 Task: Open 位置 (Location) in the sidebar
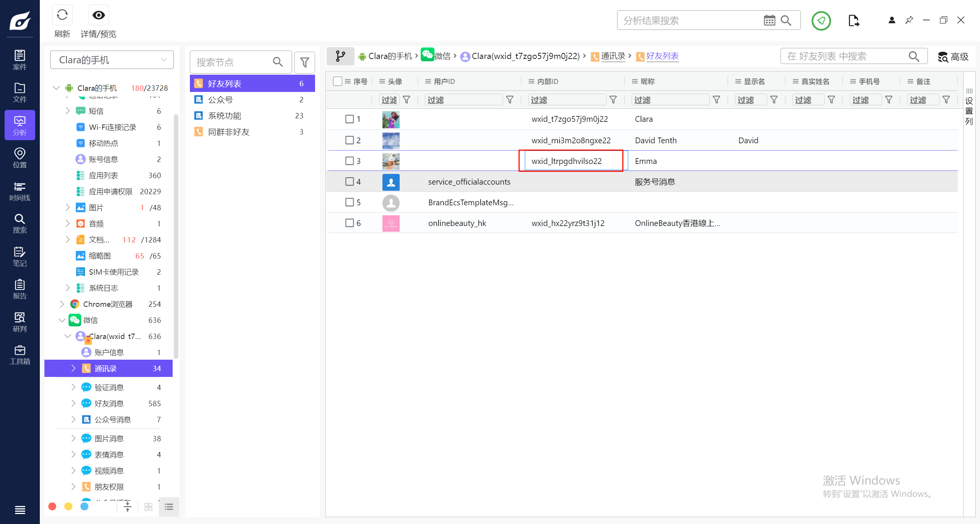point(20,158)
